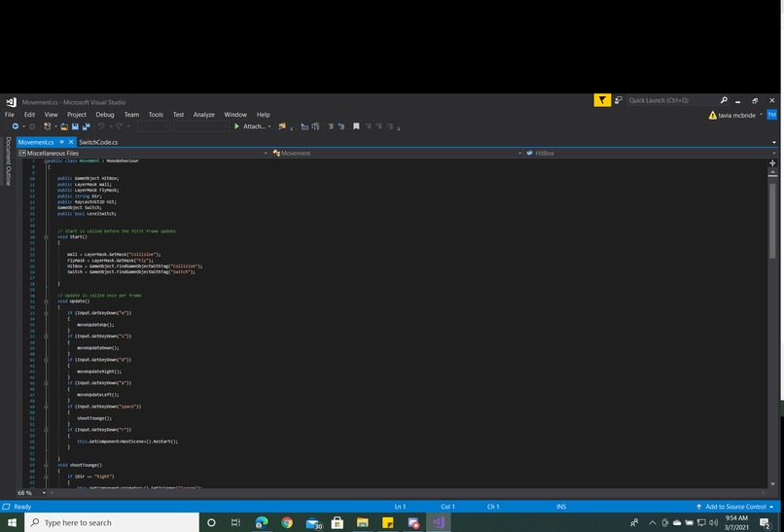The width and height of the screenshot is (784, 532).
Task: Collapse the GetKeyDown("space") if block
Action: [46, 407]
